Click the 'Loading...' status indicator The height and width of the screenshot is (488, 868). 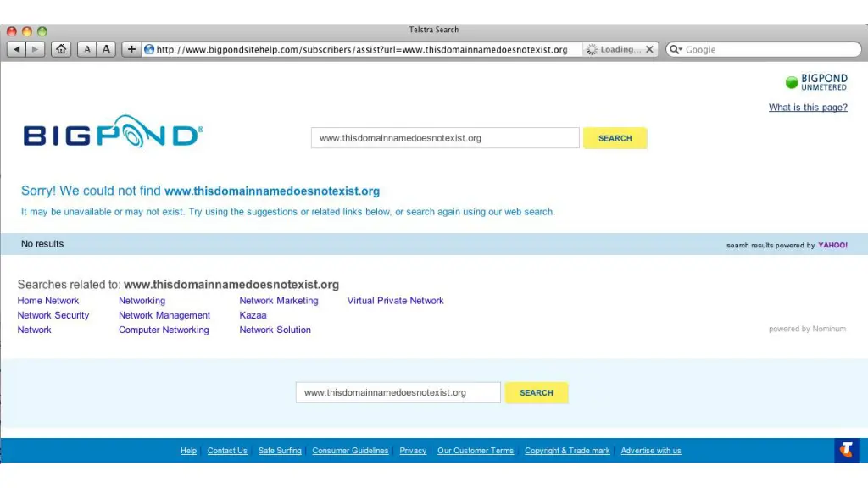coord(614,49)
